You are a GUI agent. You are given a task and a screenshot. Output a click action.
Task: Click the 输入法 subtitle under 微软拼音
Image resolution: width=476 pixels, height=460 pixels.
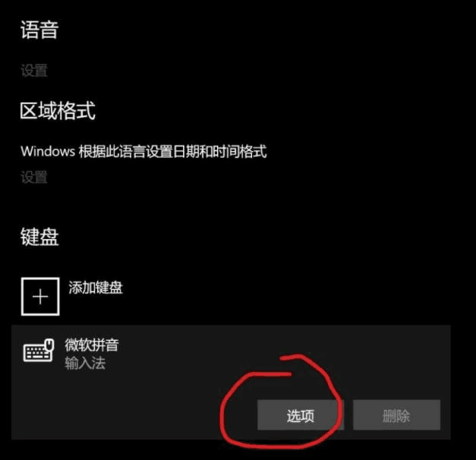85,363
